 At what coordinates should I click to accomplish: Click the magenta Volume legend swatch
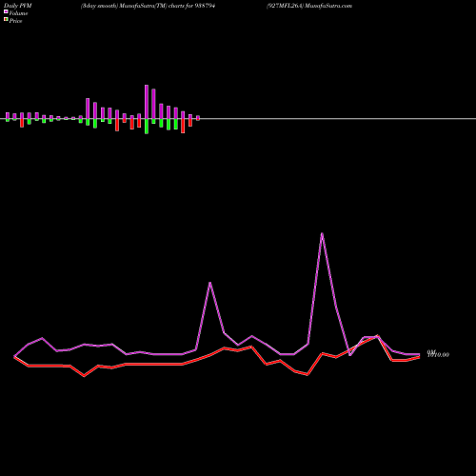[x=6, y=11]
